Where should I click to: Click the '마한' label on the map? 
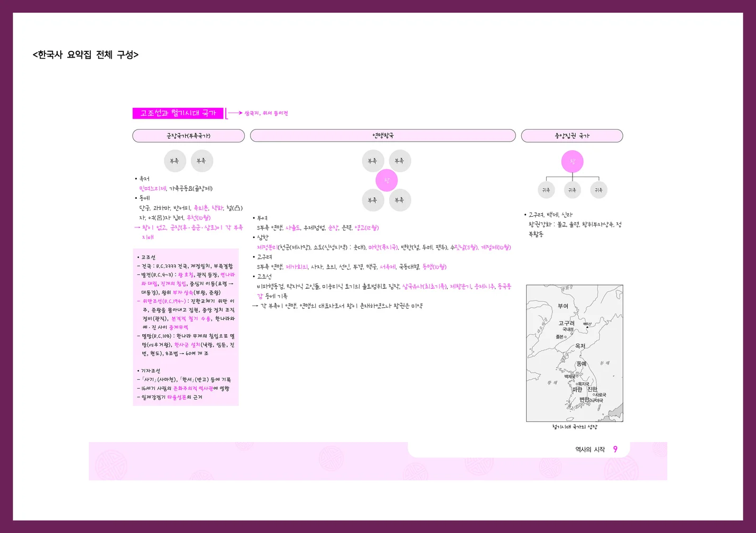[577, 390]
